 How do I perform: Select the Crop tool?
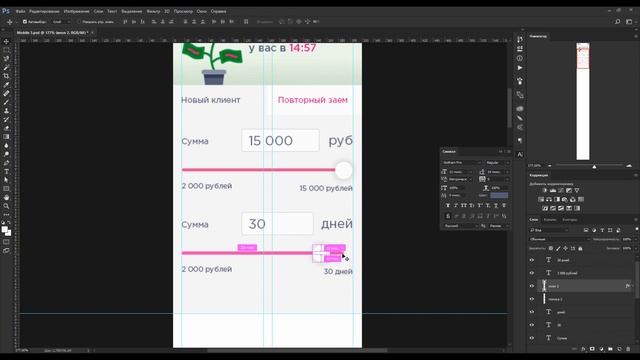click(x=6, y=76)
